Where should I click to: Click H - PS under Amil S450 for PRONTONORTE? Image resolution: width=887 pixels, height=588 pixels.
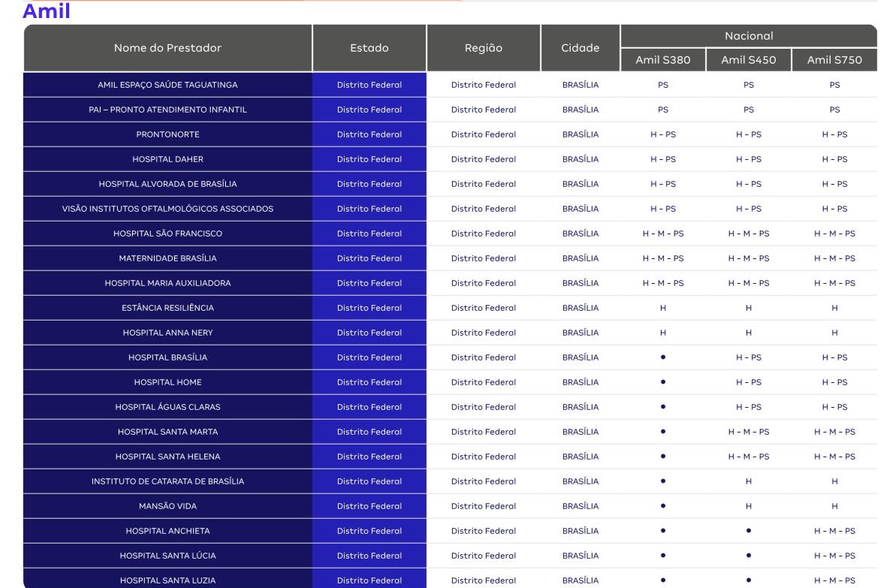pos(748,134)
